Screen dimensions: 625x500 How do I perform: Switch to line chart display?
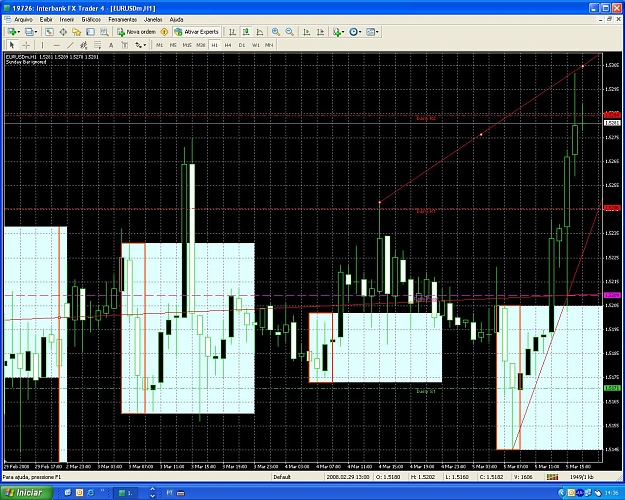click(x=259, y=32)
